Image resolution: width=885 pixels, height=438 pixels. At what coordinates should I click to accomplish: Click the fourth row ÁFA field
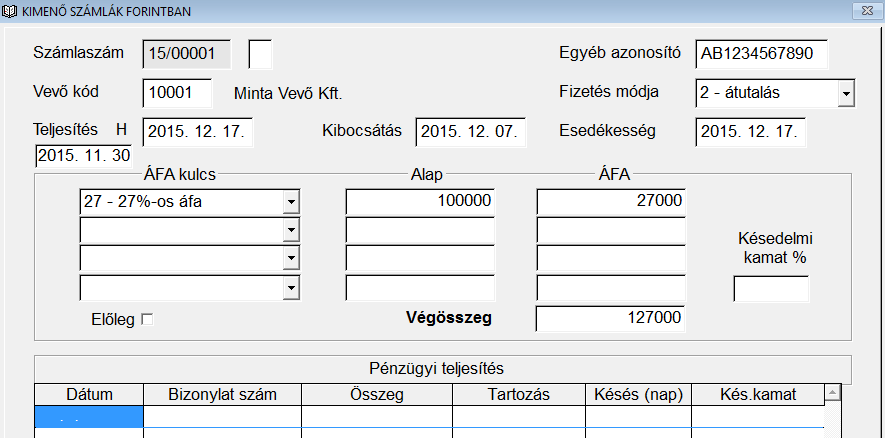point(611,288)
